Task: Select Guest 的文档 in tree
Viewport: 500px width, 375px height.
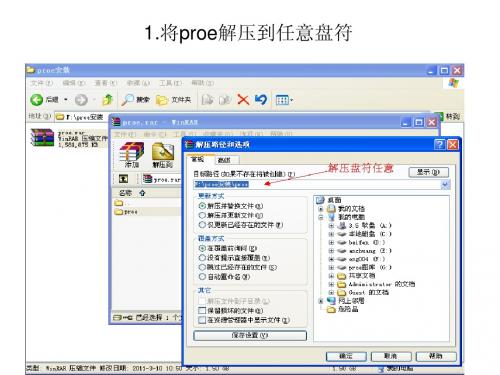Action: point(363,292)
